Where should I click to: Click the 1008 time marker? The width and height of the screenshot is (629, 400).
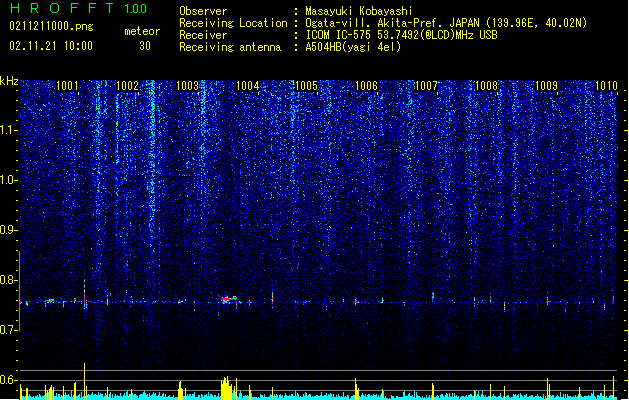pos(487,85)
